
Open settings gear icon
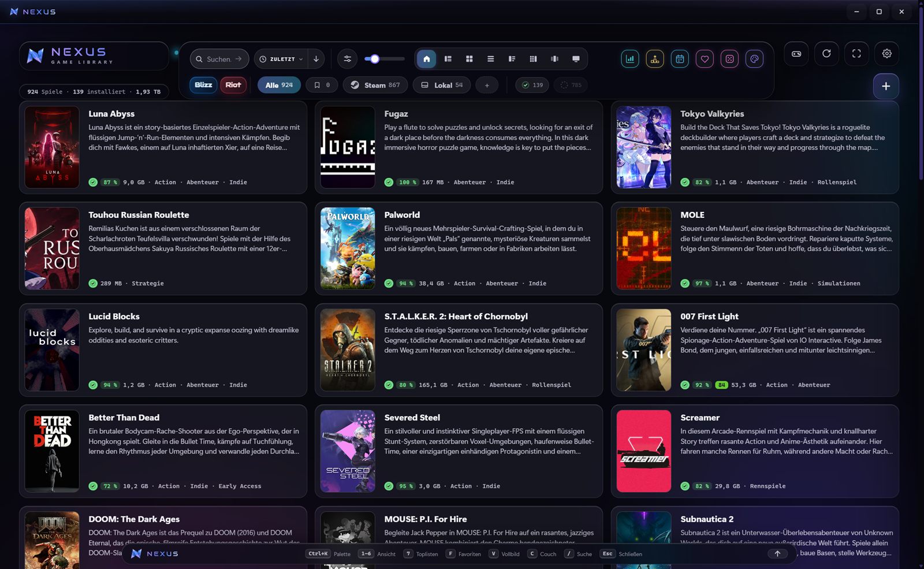pos(886,54)
